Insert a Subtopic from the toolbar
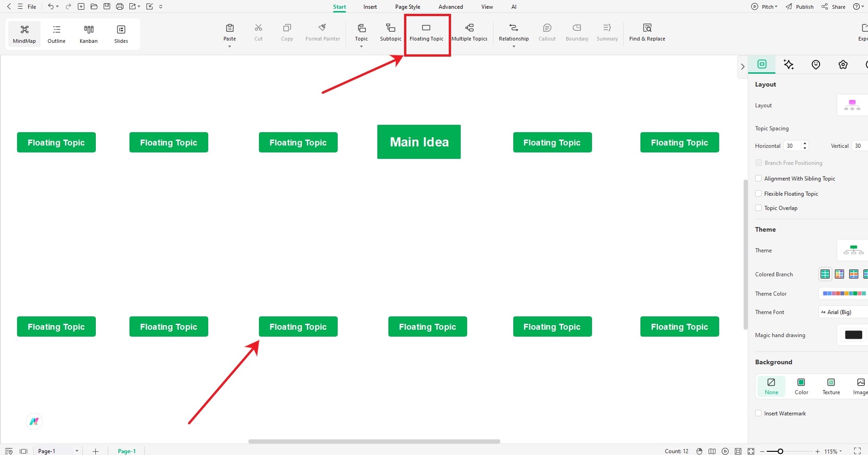Screen dimensions: 868x455 click(391, 33)
